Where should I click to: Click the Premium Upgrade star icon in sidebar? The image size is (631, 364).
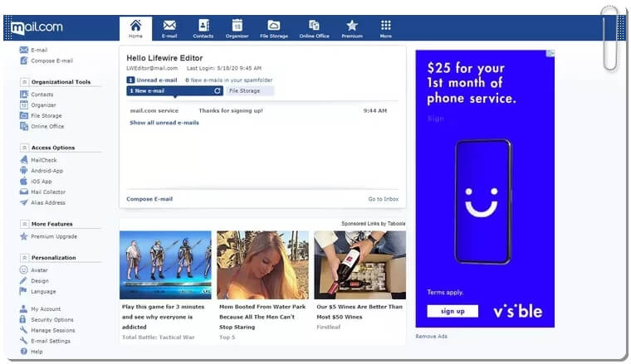tap(24, 236)
